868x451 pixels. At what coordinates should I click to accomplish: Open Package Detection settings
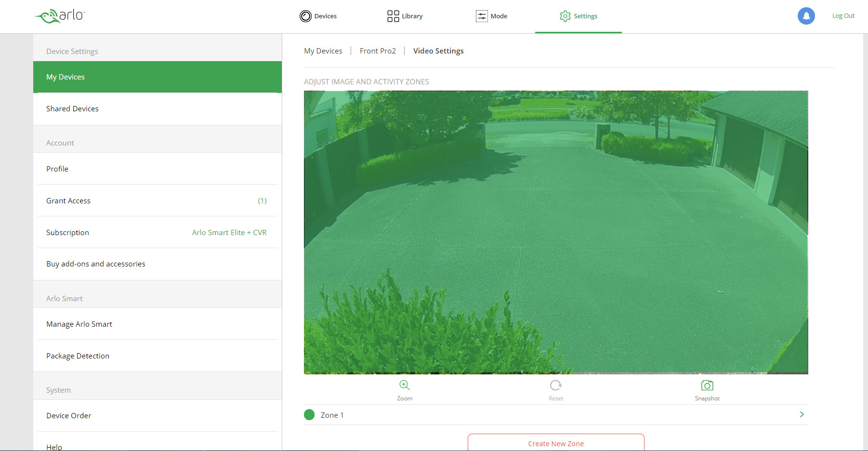(x=78, y=356)
